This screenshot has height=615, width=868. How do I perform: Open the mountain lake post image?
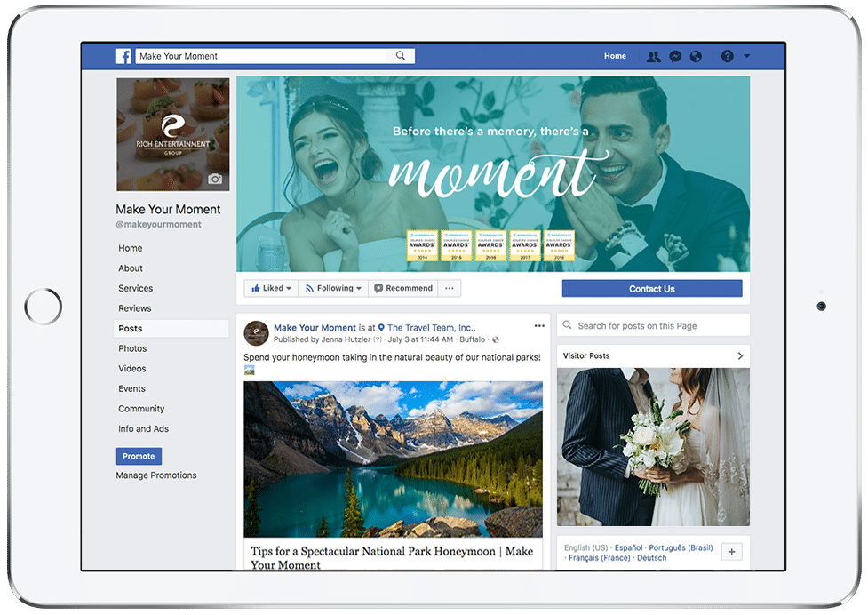click(393, 459)
